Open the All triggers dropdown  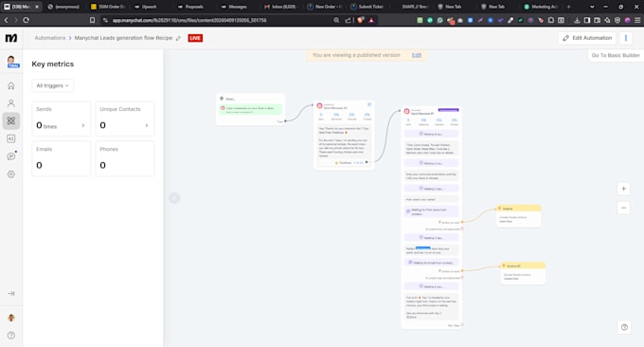coord(53,85)
